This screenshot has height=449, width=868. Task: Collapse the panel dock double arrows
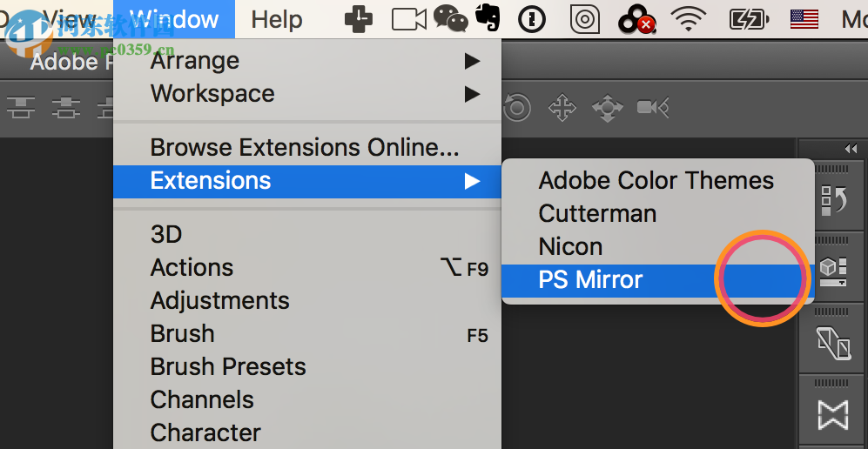(x=851, y=148)
